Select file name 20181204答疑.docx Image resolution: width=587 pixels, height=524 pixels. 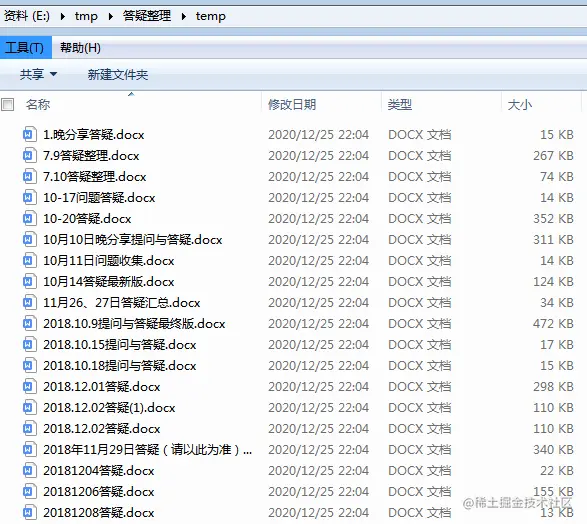pyautogui.click(x=98, y=470)
